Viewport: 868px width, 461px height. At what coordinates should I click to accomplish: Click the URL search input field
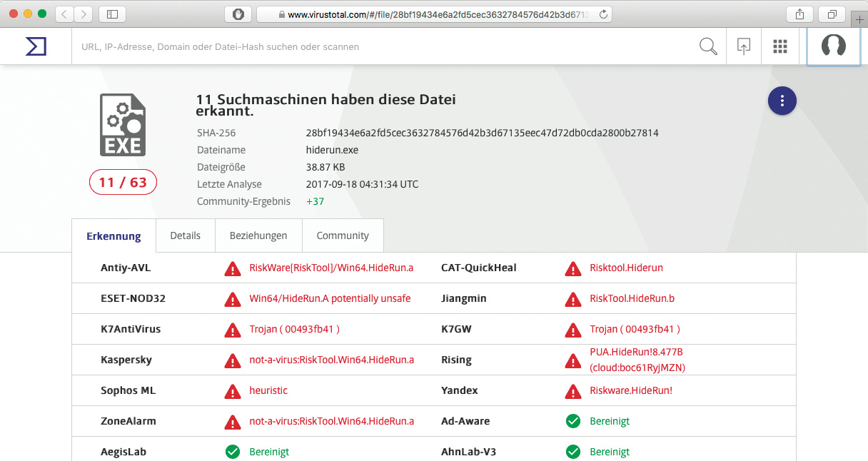click(378, 47)
